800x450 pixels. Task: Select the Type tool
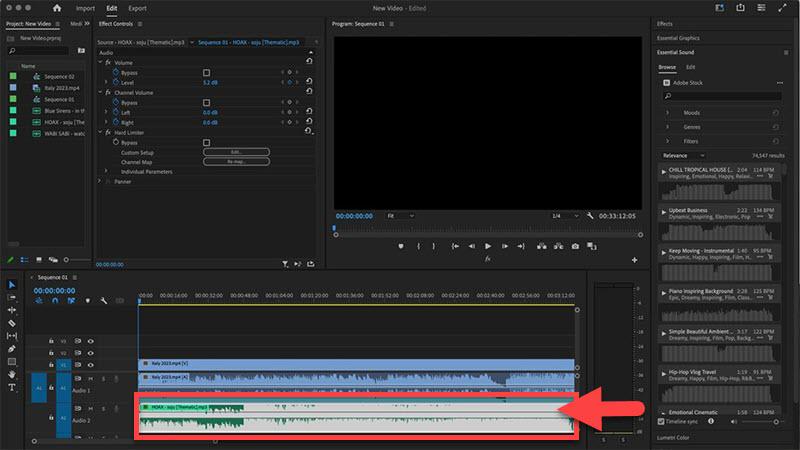click(12, 388)
